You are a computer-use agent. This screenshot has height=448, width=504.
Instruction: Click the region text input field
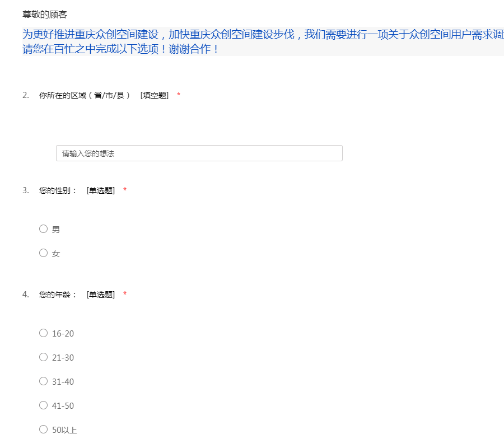click(199, 153)
